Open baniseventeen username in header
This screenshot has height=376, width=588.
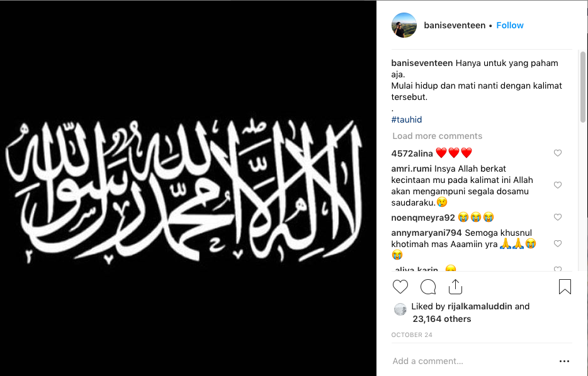(x=455, y=25)
